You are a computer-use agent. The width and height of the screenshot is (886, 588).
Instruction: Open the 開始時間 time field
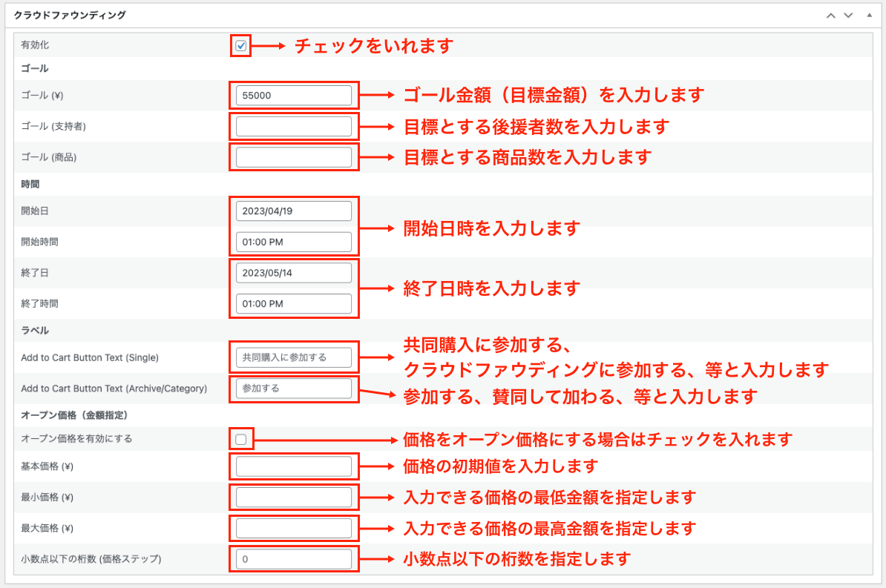[x=293, y=242]
